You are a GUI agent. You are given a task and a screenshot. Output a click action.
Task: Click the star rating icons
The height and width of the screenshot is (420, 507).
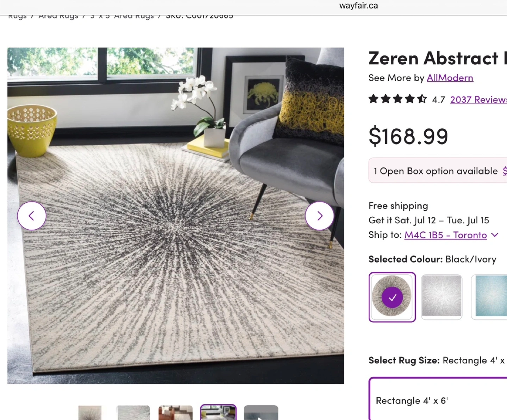click(398, 99)
